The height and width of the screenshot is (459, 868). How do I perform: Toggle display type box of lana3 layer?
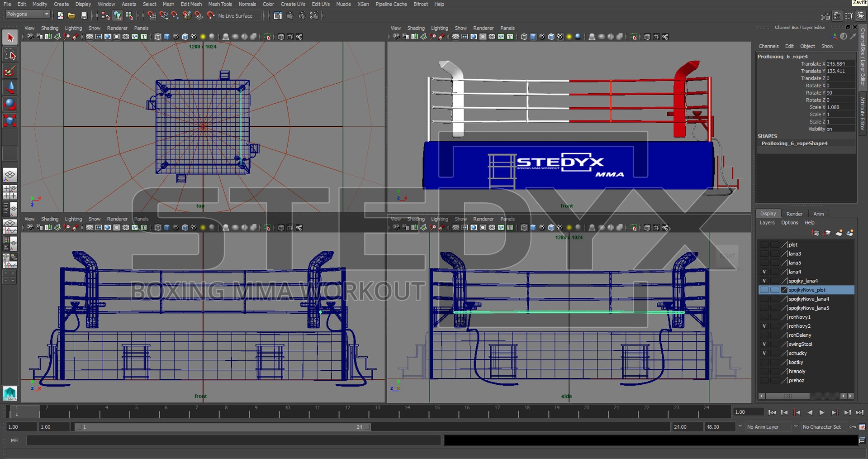(x=775, y=253)
